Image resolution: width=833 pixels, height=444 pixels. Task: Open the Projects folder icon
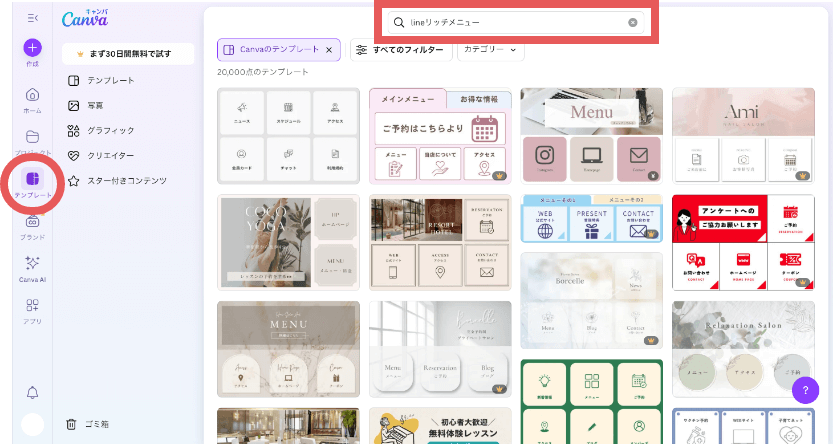pos(33,138)
